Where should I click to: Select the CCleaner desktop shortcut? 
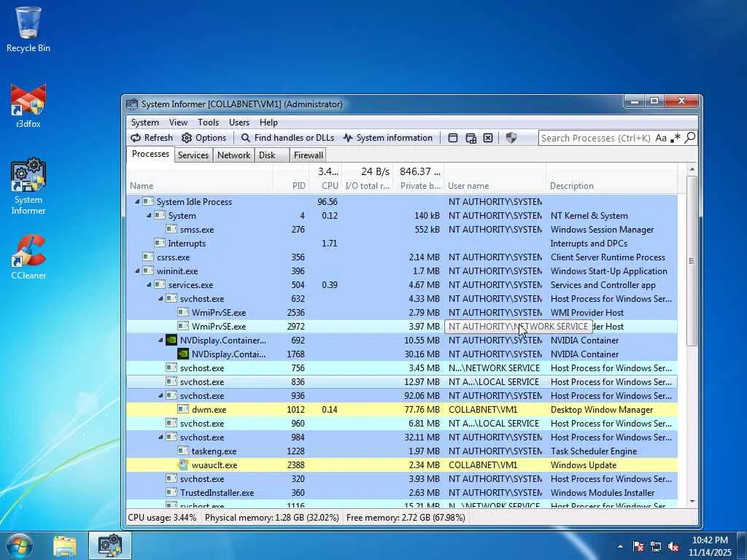click(x=28, y=257)
